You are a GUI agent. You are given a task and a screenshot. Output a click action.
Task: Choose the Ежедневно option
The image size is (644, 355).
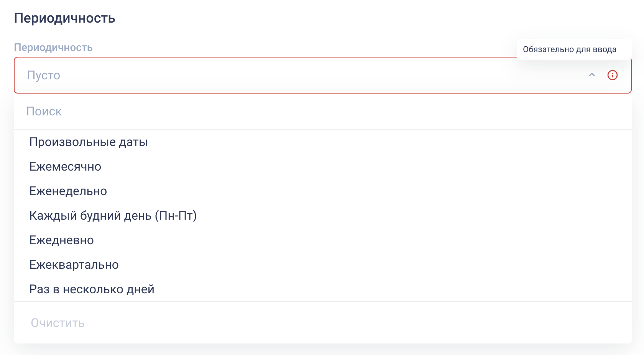62,240
